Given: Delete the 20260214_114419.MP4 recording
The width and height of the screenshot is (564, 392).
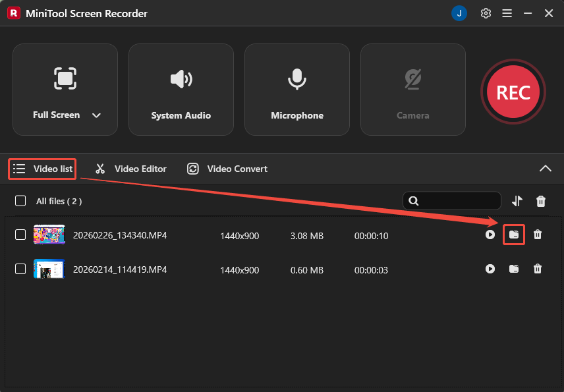Looking at the screenshot, I should [538, 269].
